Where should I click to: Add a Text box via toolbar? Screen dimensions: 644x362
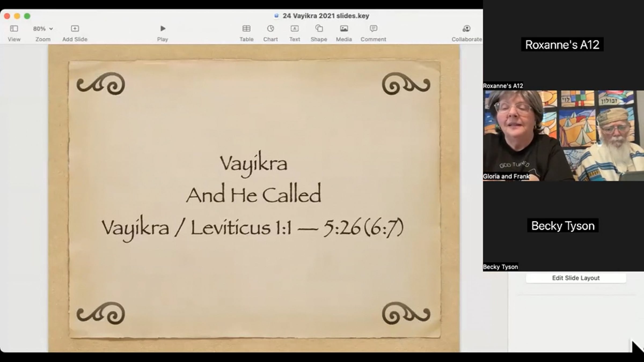click(294, 29)
